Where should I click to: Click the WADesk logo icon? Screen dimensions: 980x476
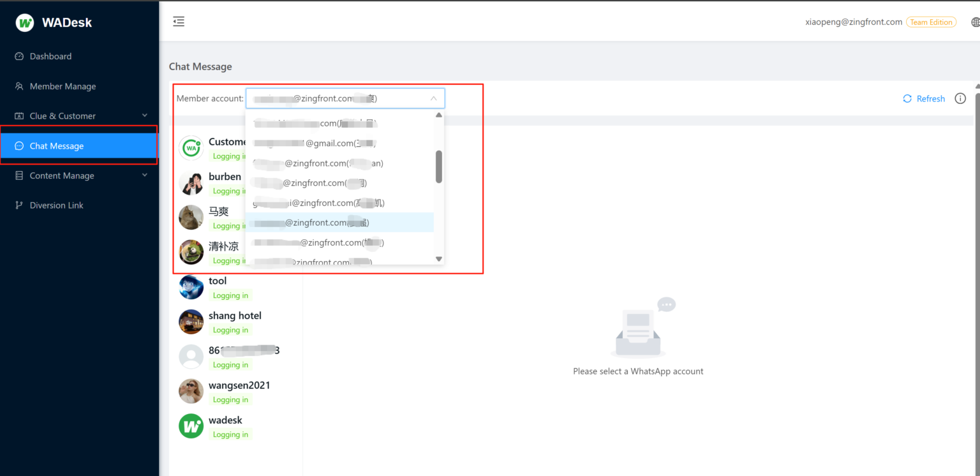[x=25, y=23]
